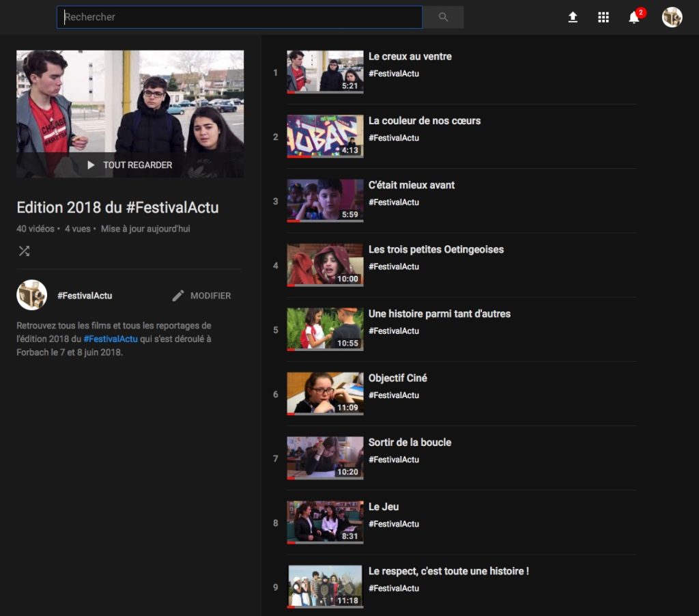Open the notifications bell

(634, 18)
